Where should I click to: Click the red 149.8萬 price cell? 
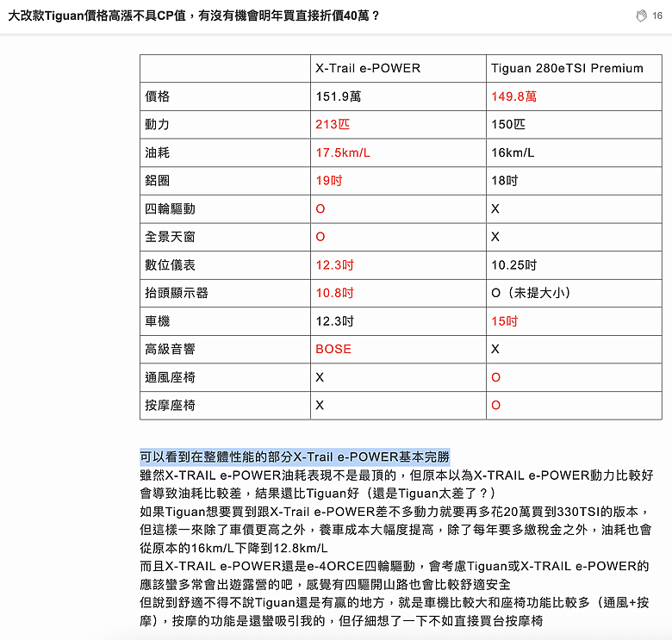[x=513, y=96]
